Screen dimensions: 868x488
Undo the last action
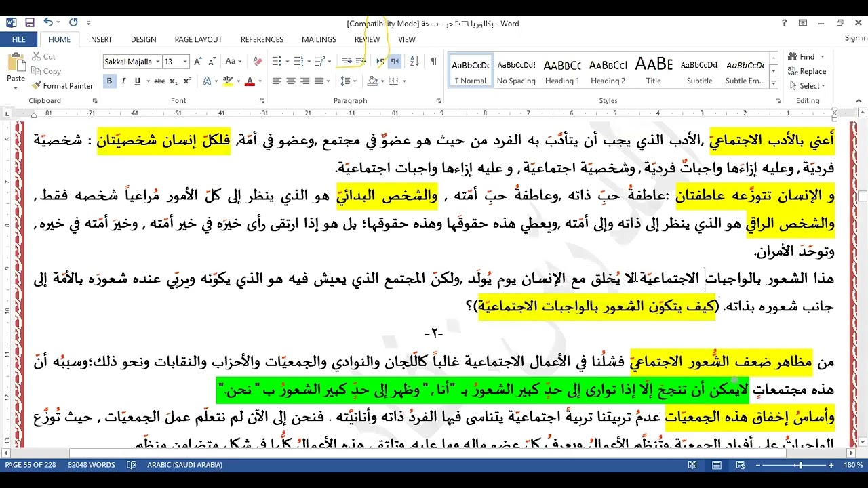[48, 23]
